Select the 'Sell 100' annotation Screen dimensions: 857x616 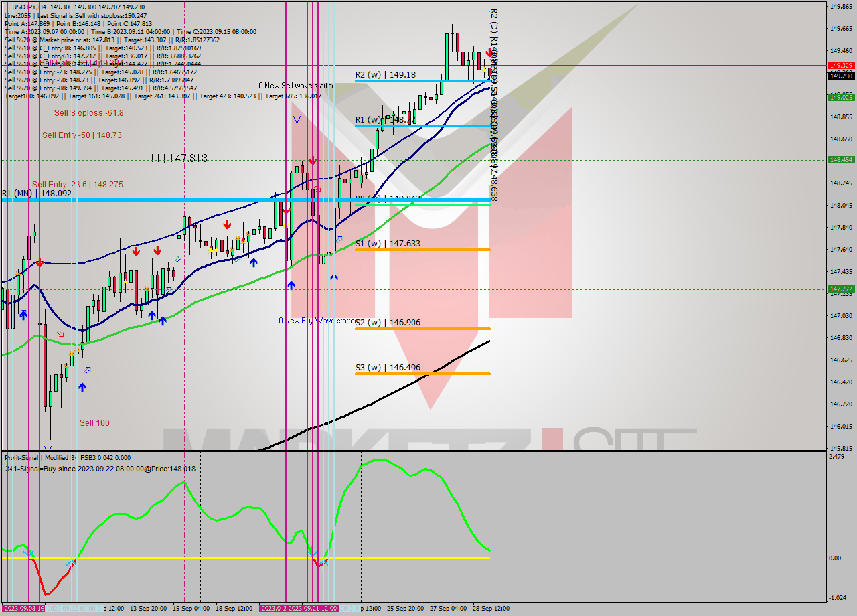pyautogui.click(x=94, y=423)
